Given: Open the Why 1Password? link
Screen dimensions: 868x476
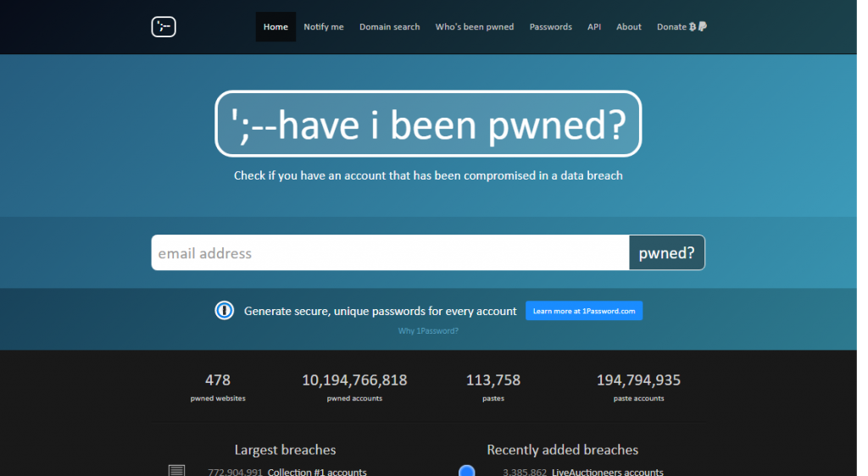Looking at the screenshot, I should pyautogui.click(x=428, y=330).
